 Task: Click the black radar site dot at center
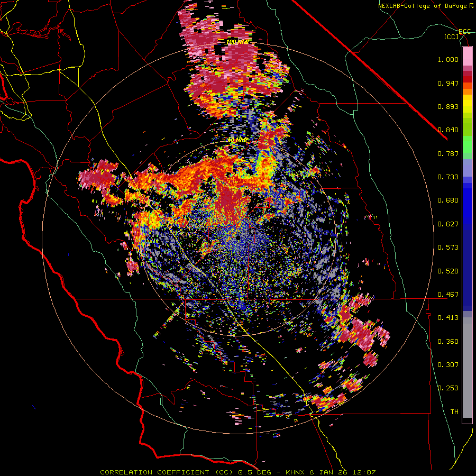[x=237, y=237]
